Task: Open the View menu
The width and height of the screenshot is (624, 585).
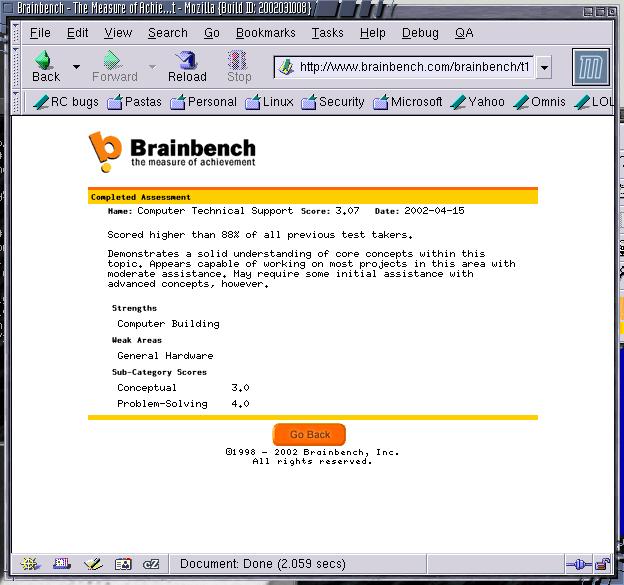Action: point(118,33)
